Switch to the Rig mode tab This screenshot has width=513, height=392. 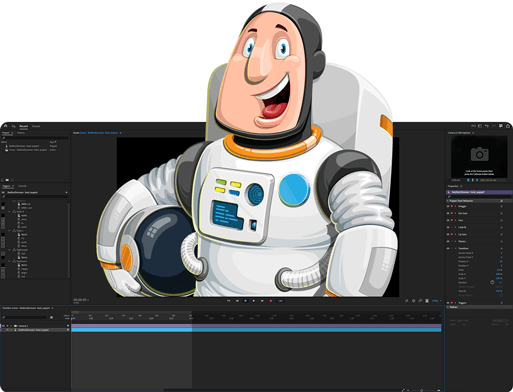tap(14, 126)
